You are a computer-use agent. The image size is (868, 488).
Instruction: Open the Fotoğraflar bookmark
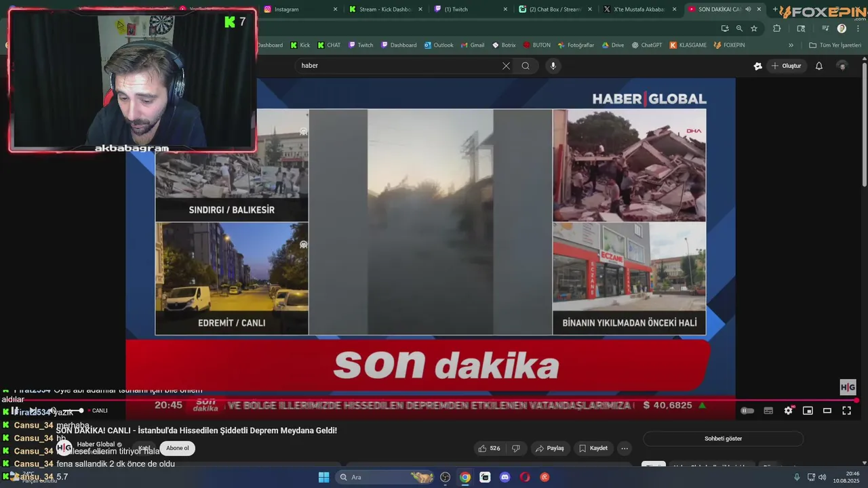[576, 45]
